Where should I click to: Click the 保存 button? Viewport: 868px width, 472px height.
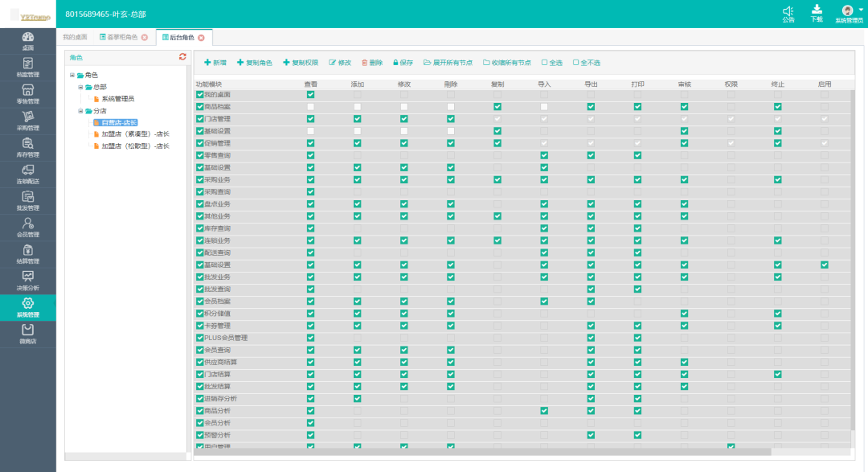coord(403,63)
